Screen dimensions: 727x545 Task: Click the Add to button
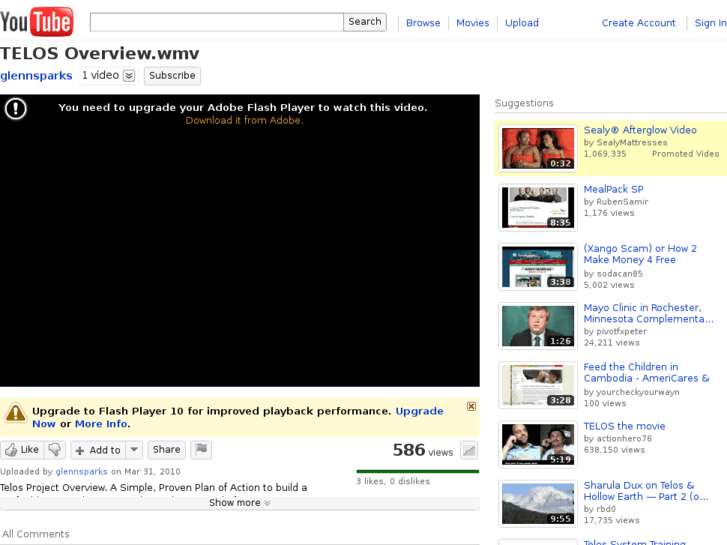point(98,449)
